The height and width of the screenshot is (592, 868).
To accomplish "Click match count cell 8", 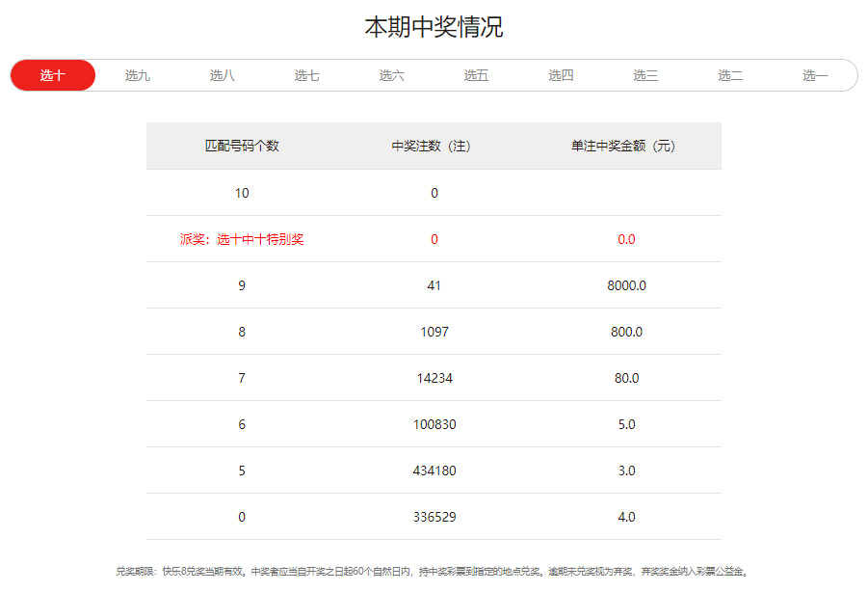I will tap(242, 332).
